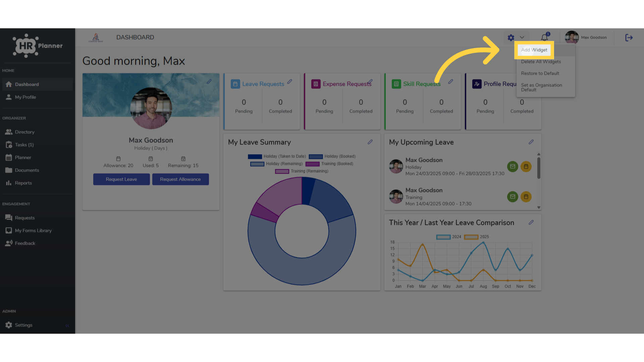This screenshot has height=362, width=644.
Task: Select Set as Organisation Default
Action: 541,87
